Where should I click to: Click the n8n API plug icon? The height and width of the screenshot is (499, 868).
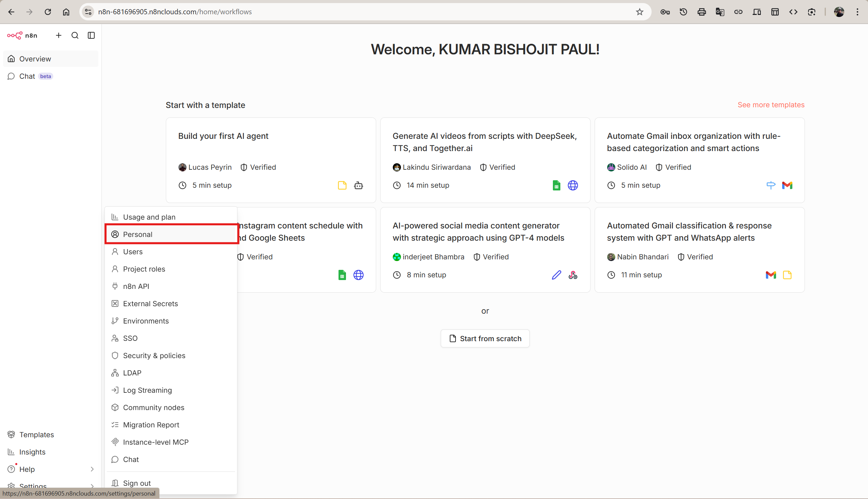tap(115, 286)
